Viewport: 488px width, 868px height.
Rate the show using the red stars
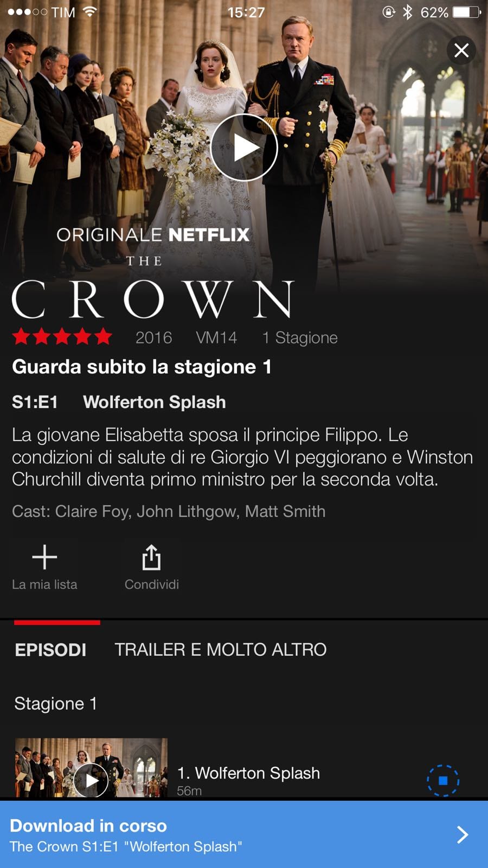click(x=62, y=337)
